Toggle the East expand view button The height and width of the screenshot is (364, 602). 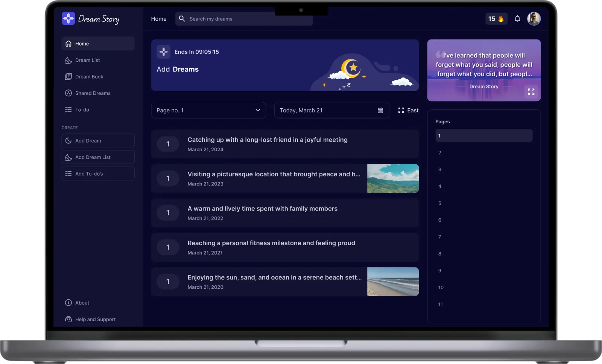tap(408, 110)
